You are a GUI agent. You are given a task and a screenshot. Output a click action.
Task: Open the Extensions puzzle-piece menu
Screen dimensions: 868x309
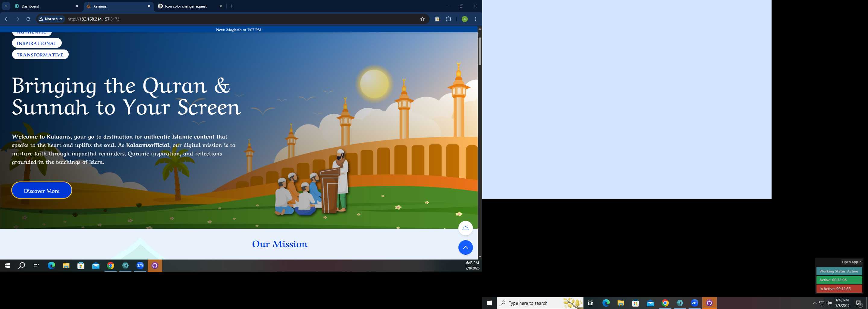point(448,19)
